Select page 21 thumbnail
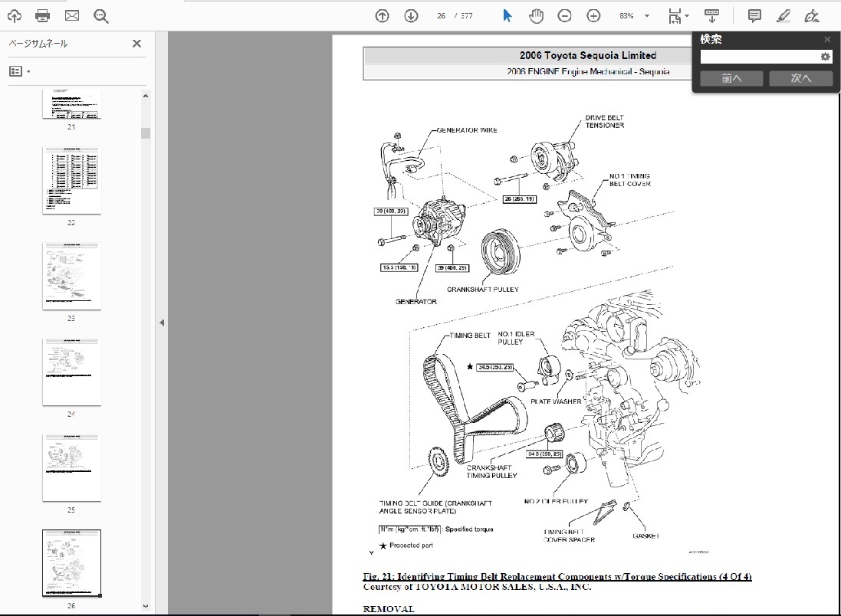This screenshot has height=616, width=841. (71, 104)
